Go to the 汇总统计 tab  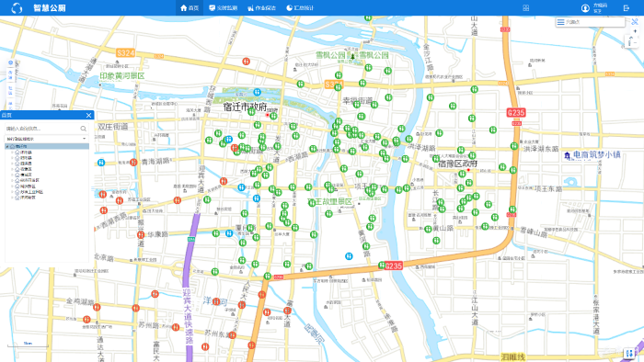tap(300, 7)
